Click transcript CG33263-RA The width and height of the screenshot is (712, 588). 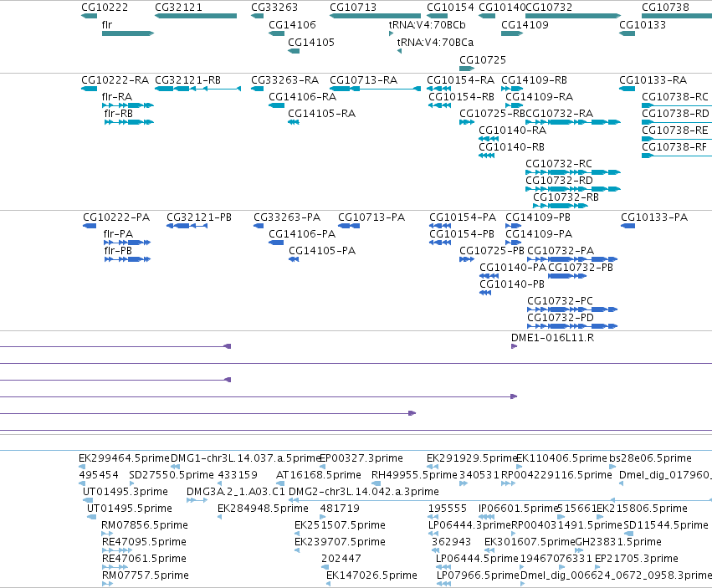(x=284, y=80)
